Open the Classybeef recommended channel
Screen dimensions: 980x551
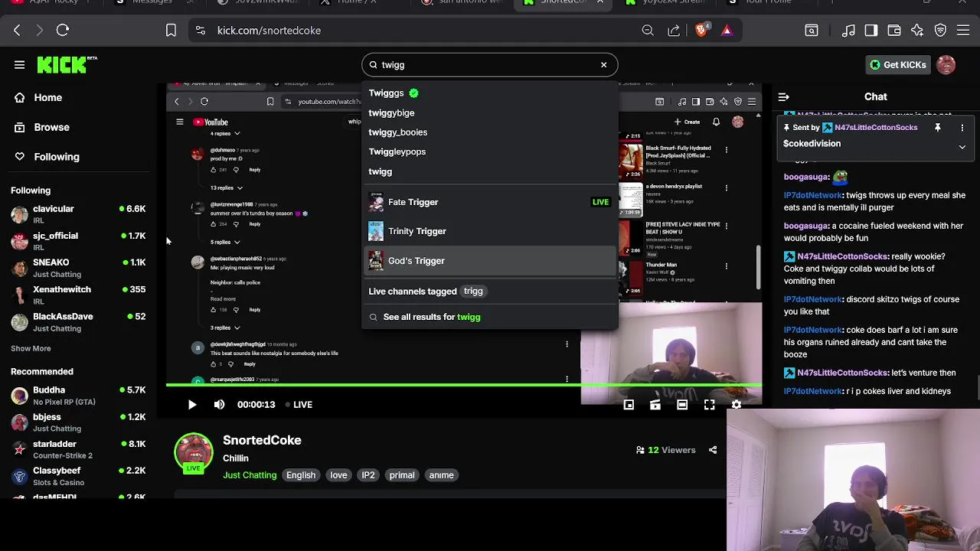(78, 476)
